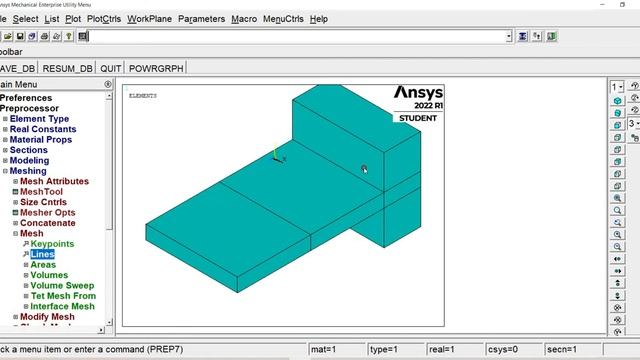Image resolution: width=640 pixels, height=360 pixels.
Task: Click the secn=1 status field
Action: (573, 349)
